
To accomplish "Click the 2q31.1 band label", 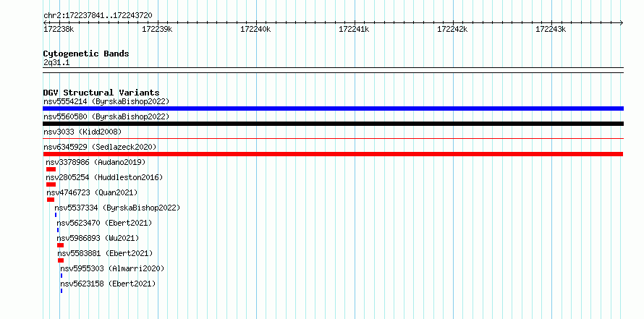I will coord(56,62).
